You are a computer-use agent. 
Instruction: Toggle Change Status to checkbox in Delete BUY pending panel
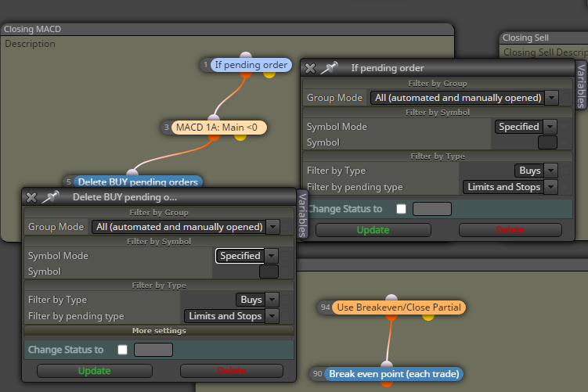122,350
